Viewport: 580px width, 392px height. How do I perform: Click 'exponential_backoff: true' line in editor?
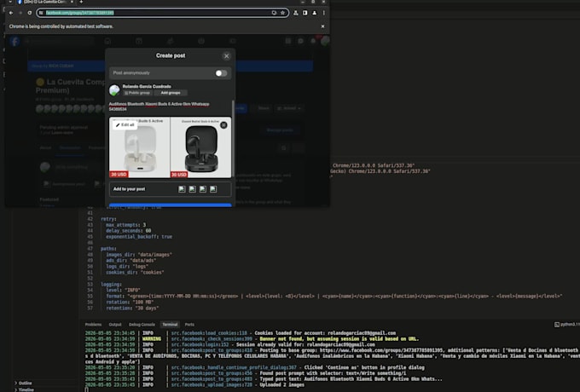[139, 236]
